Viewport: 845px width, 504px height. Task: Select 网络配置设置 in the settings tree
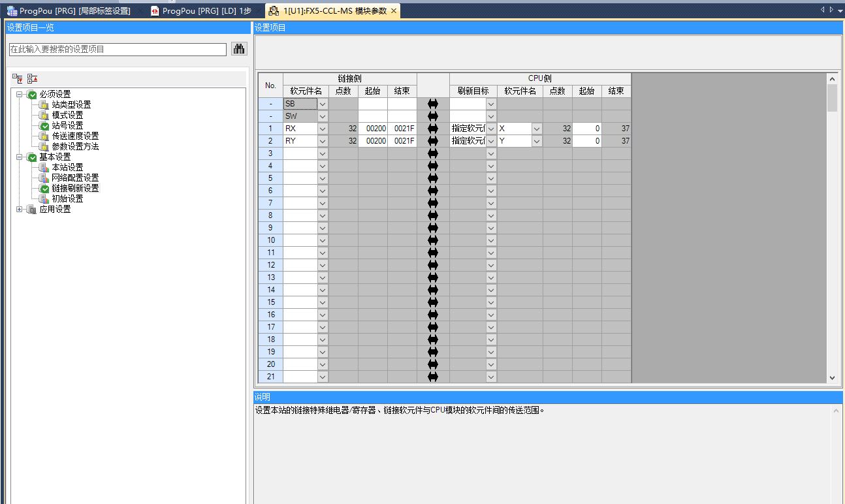tap(75, 178)
